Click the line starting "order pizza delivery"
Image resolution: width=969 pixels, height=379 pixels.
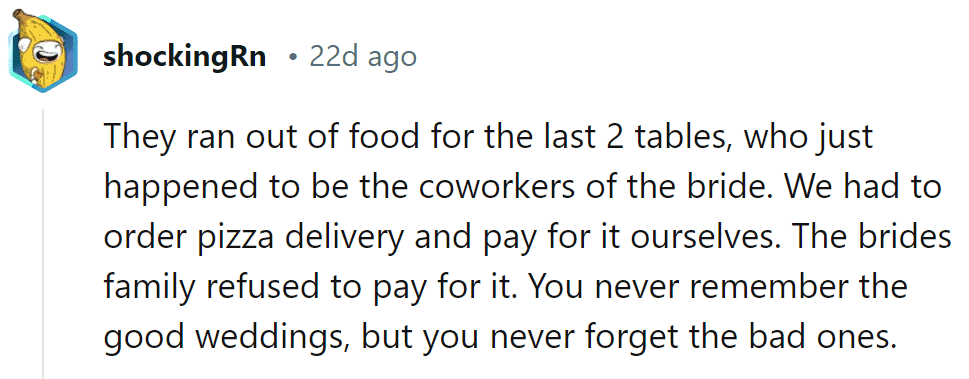pyautogui.click(x=527, y=239)
